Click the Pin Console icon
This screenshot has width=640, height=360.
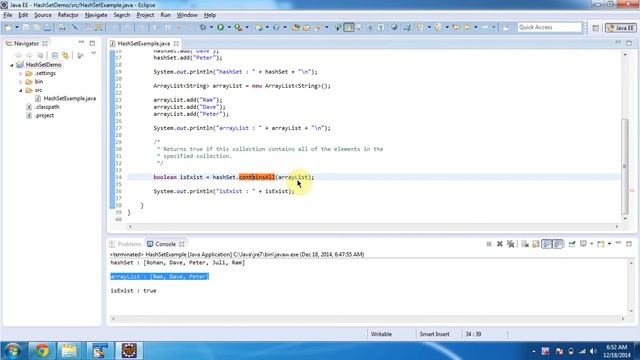pyautogui.click(x=572, y=244)
